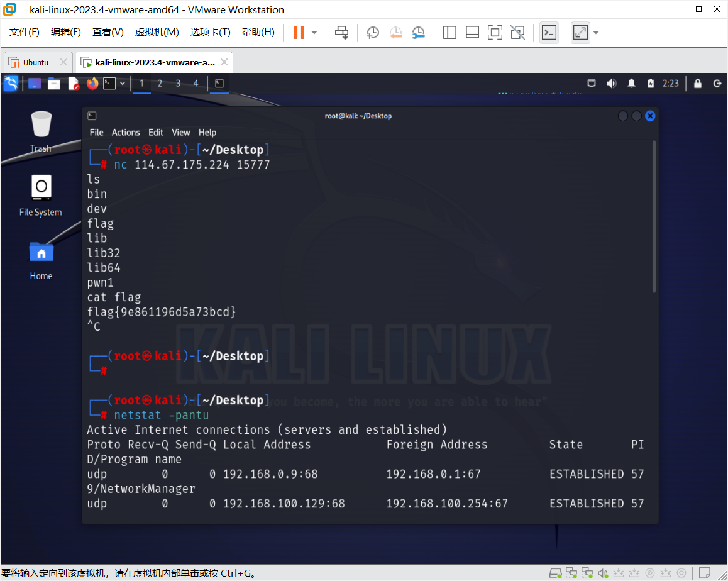Close the kali-linux-2023.4 tab
The image size is (728, 581).
point(224,62)
